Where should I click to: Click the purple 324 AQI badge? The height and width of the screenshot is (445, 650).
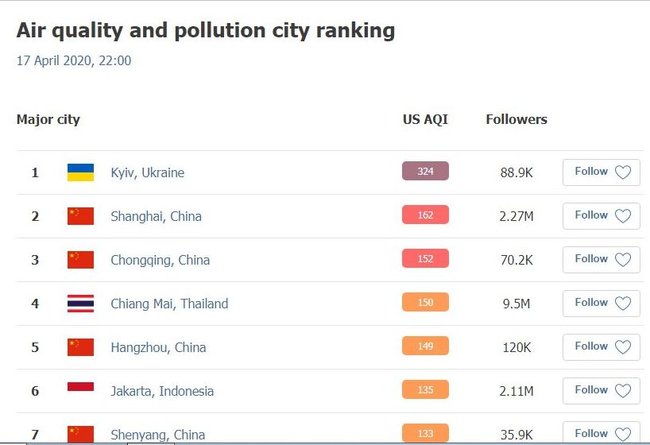(x=425, y=172)
